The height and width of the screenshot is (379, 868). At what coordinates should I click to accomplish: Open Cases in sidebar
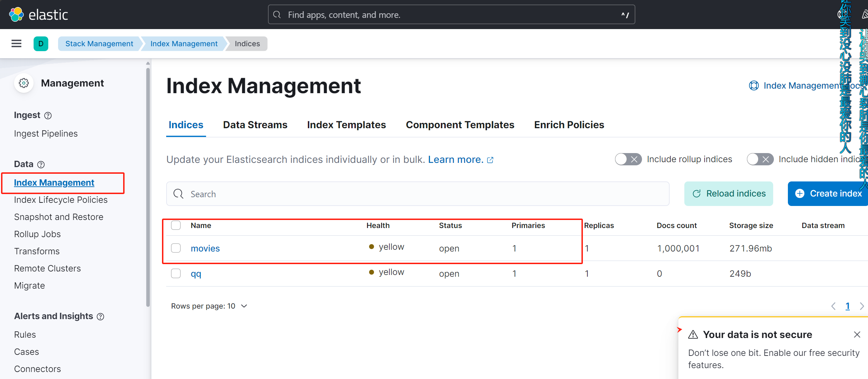pos(27,352)
